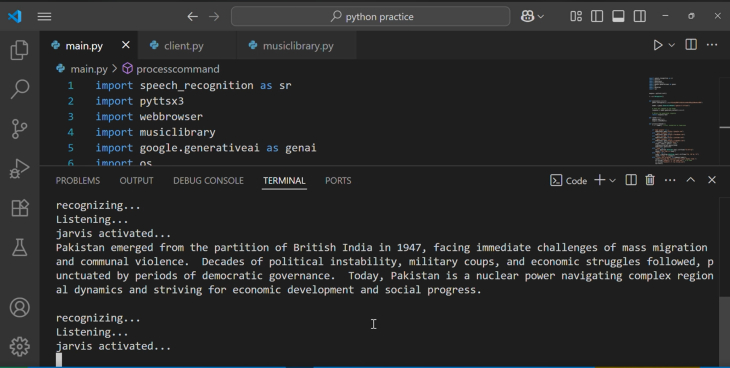Image resolution: width=730 pixels, height=368 pixels.
Task: Open the Manage gear menu
Action: [20, 347]
